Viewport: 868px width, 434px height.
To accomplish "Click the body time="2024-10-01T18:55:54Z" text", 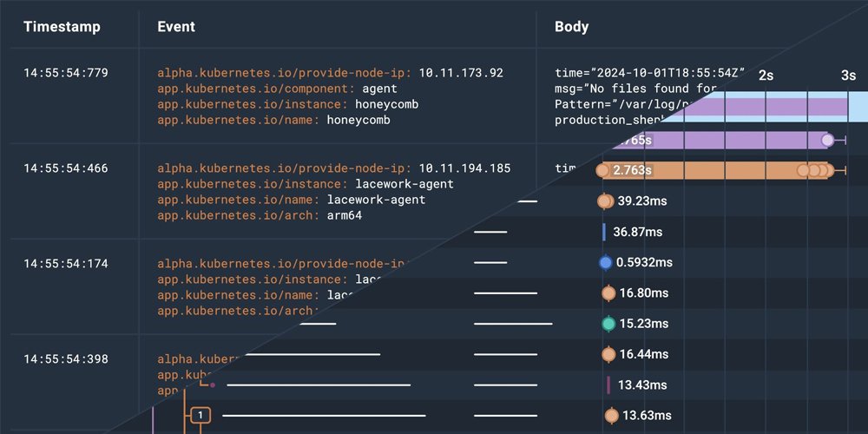I will pyautogui.click(x=650, y=73).
